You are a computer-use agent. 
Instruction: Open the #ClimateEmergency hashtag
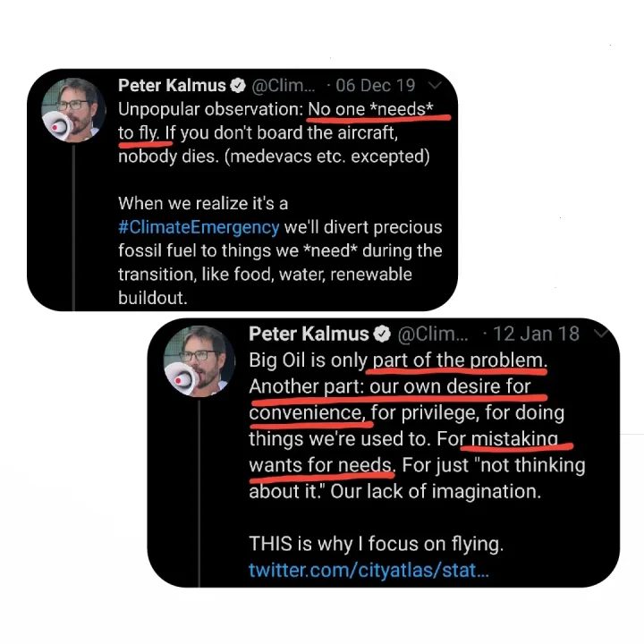[199, 227]
